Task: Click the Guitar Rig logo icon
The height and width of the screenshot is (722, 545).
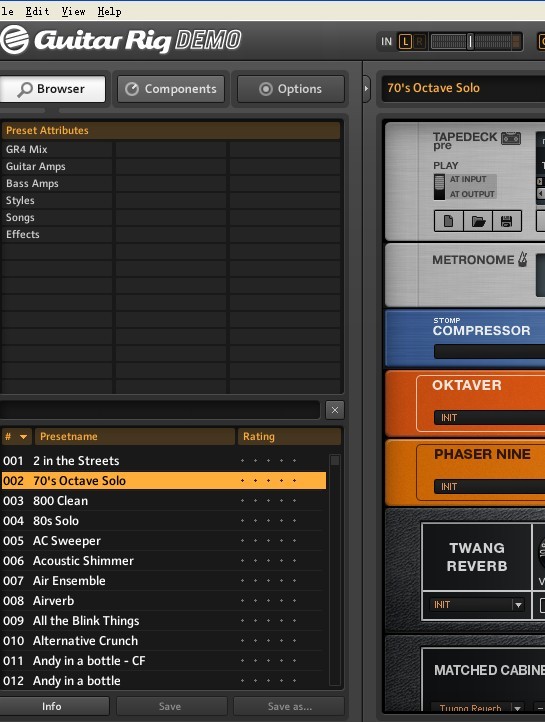Action: pos(14,40)
